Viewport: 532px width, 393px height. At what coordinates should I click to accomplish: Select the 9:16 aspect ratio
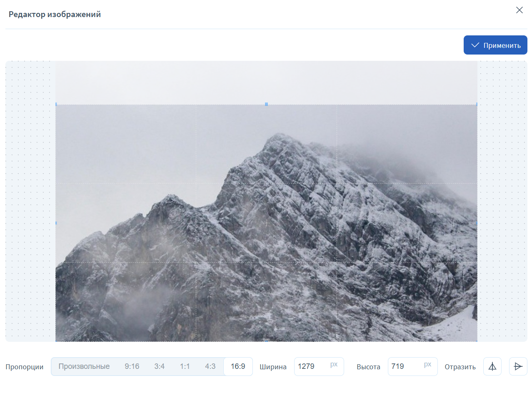132,366
